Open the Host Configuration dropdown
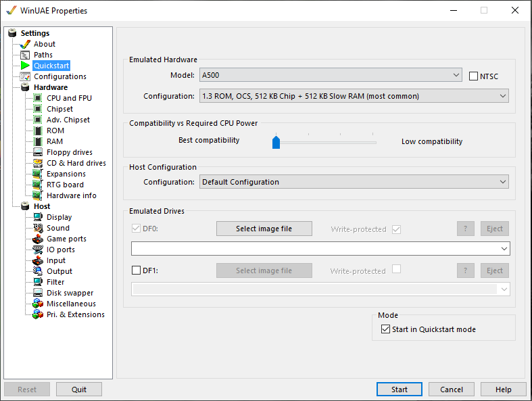 point(354,182)
